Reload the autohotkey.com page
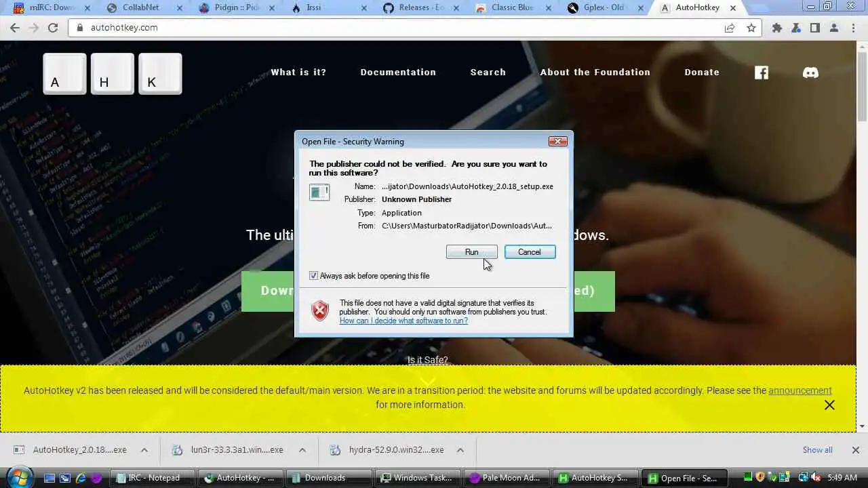Image resolution: width=868 pixels, height=488 pixels. (x=53, y=28)
